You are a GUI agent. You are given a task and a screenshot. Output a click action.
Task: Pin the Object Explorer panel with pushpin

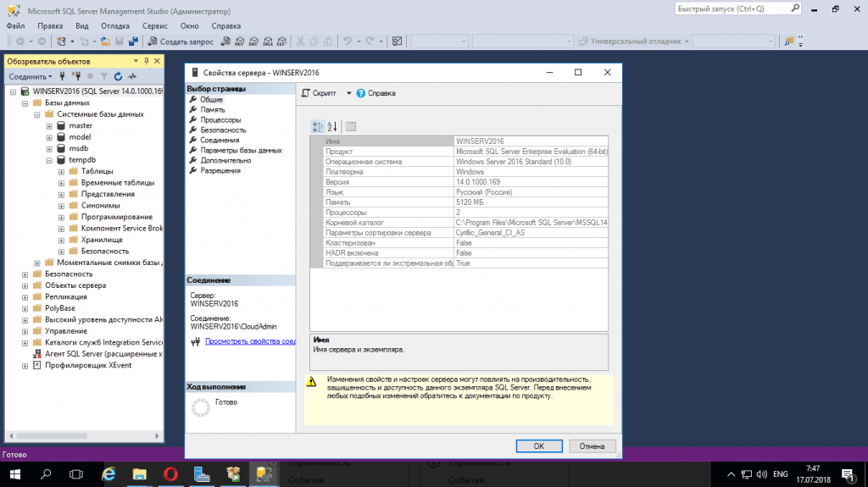click(x=146, y=61)
